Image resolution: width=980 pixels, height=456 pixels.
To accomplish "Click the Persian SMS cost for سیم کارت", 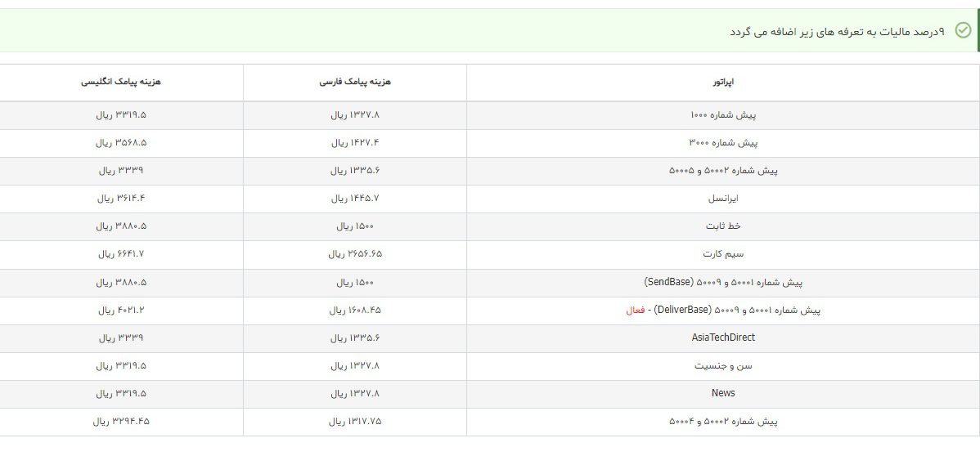I will (x=355, y=254).
